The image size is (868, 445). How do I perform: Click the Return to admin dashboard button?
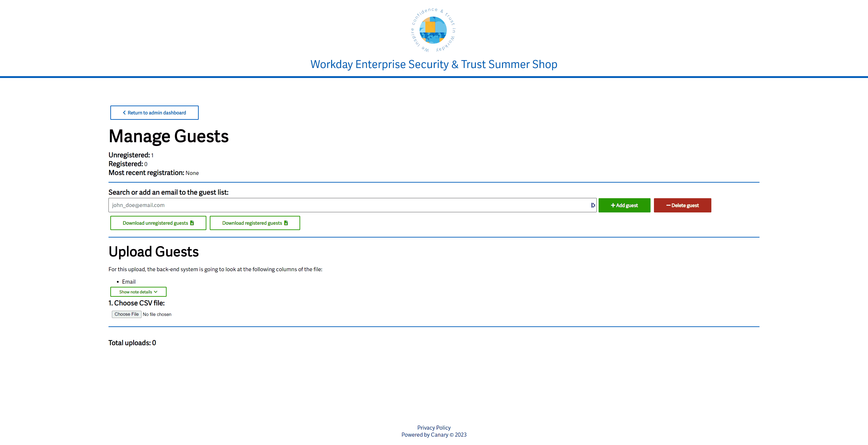[x=154, y=112]
